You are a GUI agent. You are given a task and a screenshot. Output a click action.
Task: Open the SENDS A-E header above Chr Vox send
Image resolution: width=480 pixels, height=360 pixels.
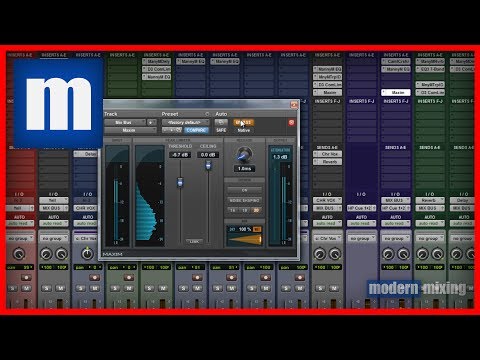point(327,147)
